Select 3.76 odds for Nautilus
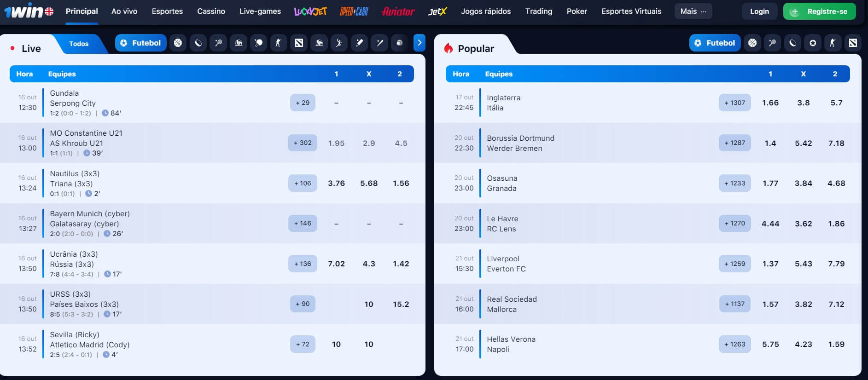The width and height of the screenshot is (868, 380). (x=336, y=183)
